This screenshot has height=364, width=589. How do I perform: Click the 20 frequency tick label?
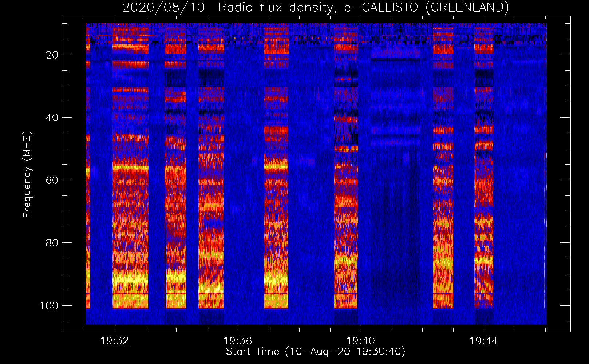tap(52, 55)
